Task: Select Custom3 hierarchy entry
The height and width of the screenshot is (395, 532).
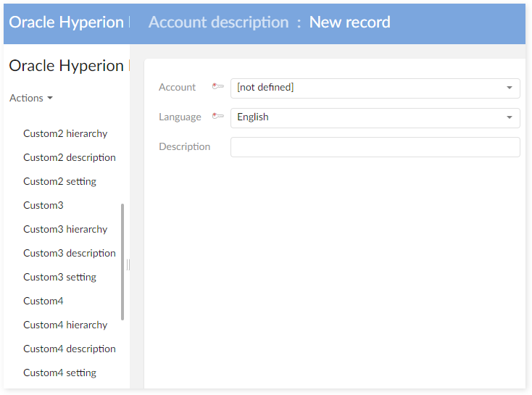Action: (x=65, y=229)
